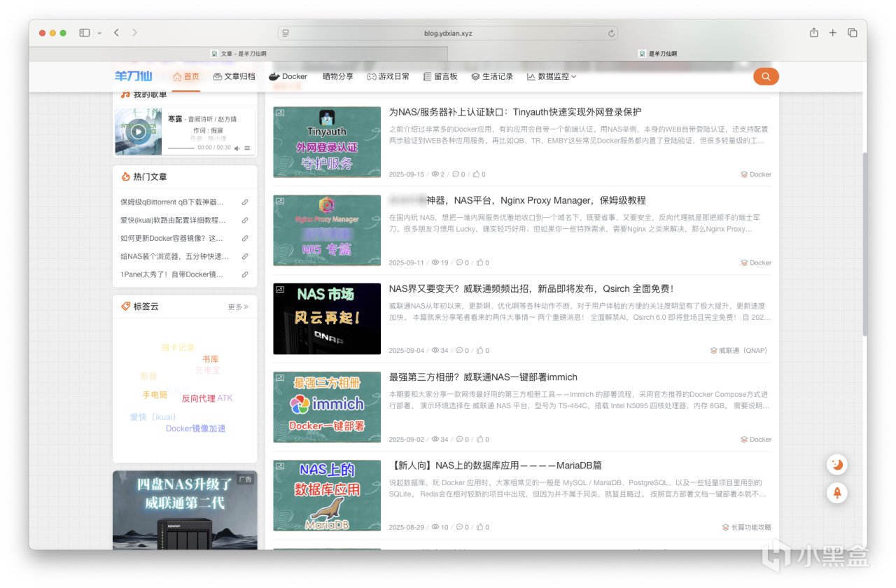Open link icon beside 保姆级qBittorrent article
The height and width of the screenshot is (588, 896).
pos(245,202)
